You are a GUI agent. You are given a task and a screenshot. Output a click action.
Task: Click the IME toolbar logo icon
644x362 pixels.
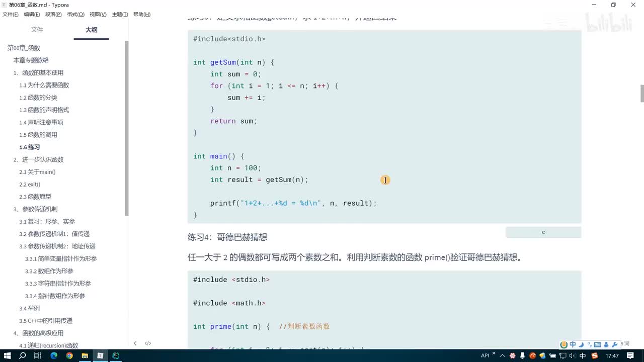564,344
